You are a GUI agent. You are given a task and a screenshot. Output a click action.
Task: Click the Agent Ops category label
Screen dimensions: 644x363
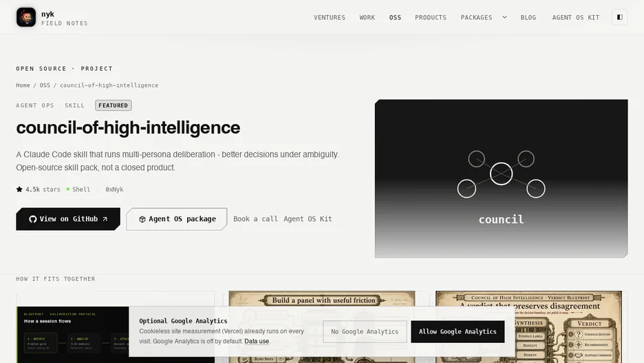point(35,105)
